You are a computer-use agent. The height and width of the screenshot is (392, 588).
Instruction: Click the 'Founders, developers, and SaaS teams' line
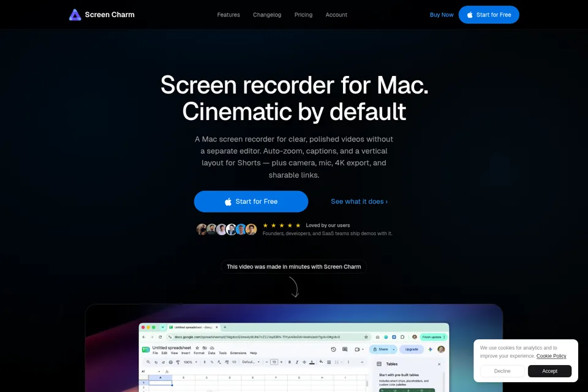tap(327, 233)
